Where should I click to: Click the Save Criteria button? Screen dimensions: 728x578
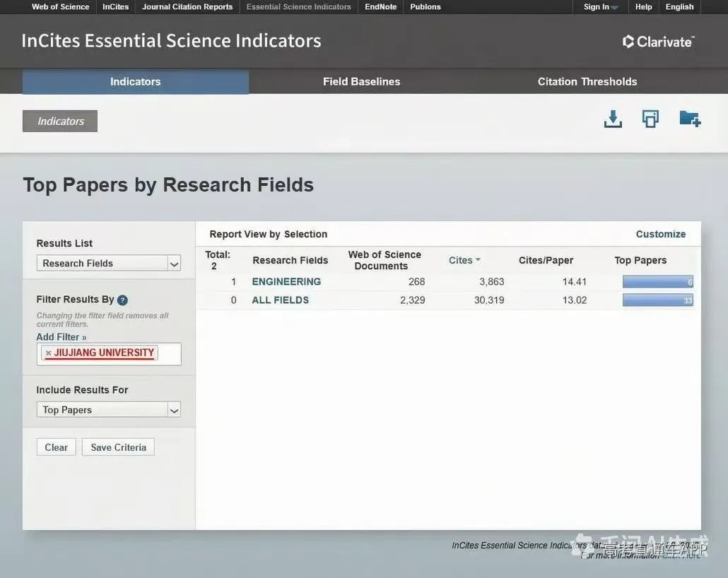coord(119,447)
